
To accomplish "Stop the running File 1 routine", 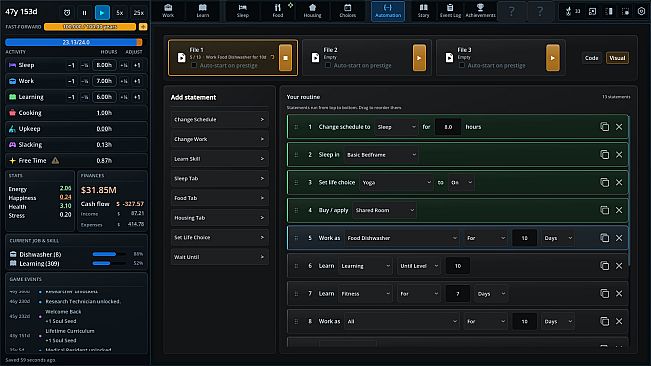I will coord(285,58).
